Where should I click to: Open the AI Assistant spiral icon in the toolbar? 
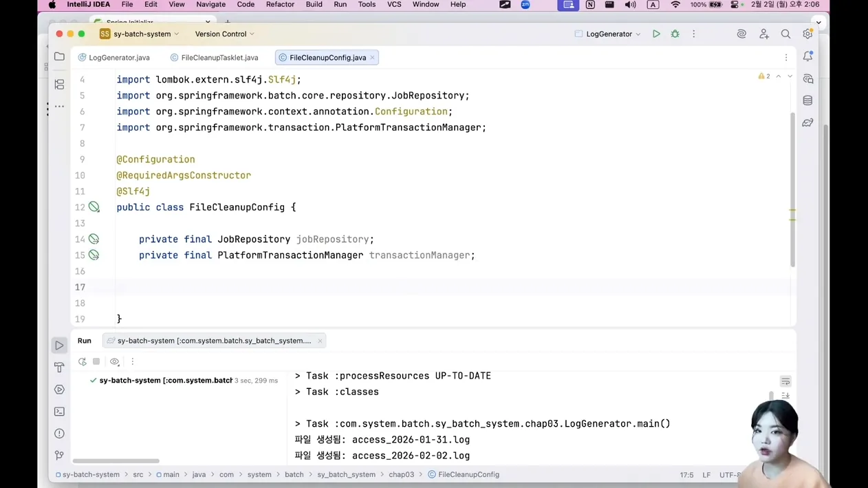pos(741,34)
